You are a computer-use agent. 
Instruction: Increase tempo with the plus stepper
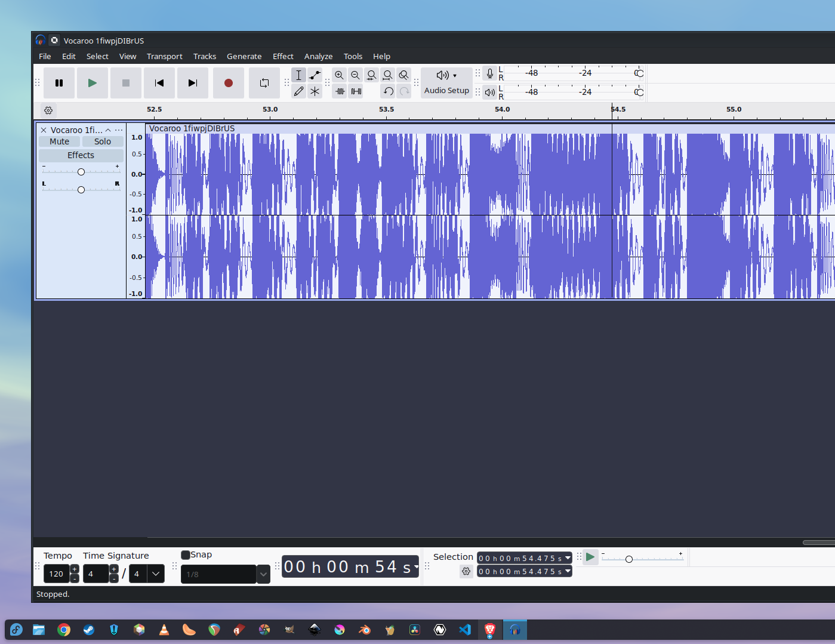coord(75,569)
